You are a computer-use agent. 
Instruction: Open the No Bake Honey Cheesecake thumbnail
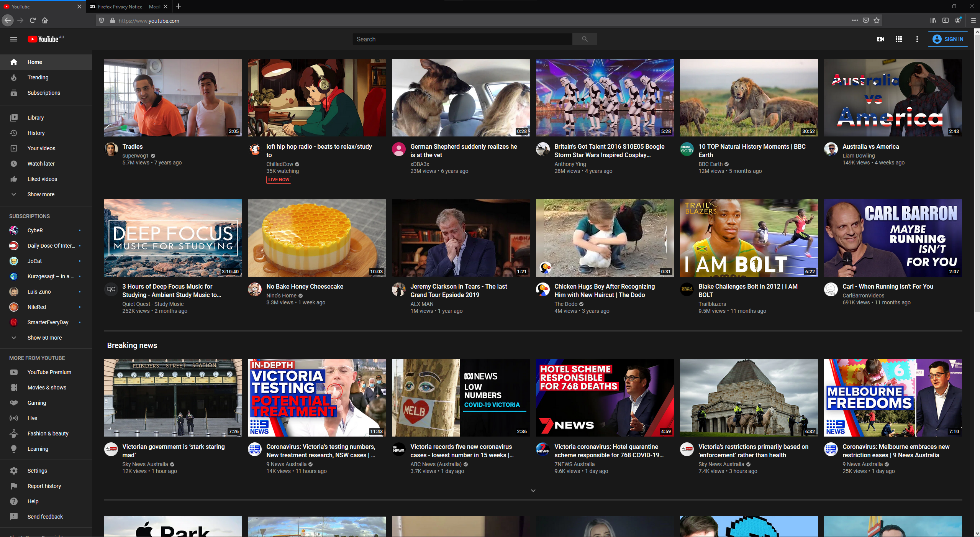[317, 238]
